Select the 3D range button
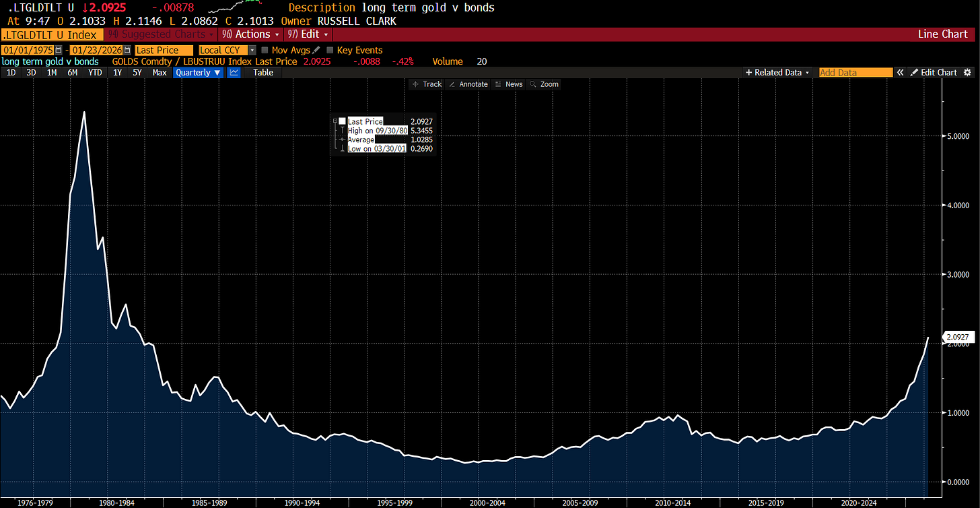This screenshot has width=980, height=508. [31, 72]
